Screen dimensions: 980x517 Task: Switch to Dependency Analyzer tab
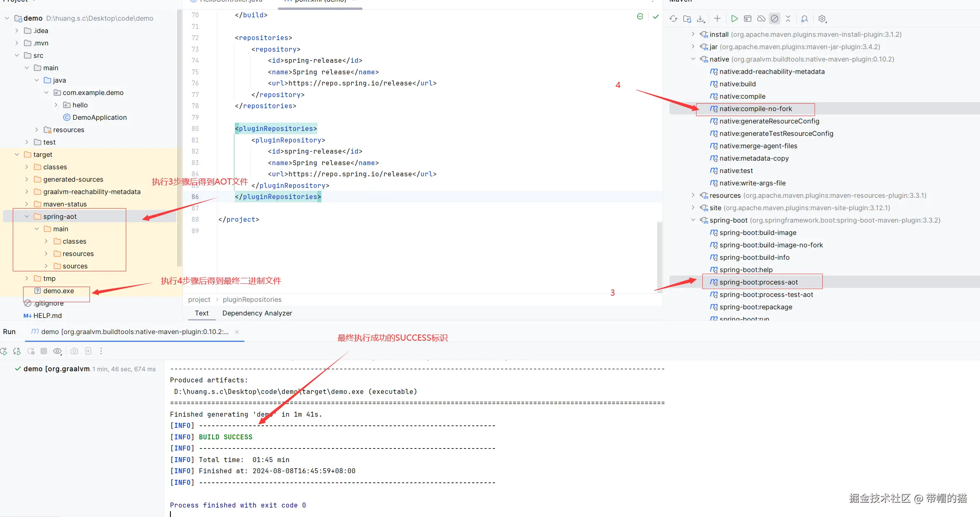click(257, 313)
